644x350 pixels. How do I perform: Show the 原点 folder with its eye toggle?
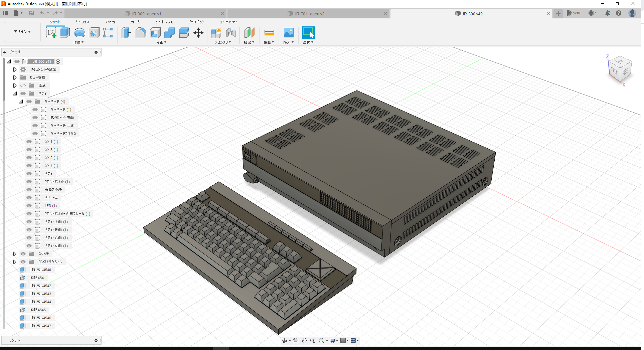click(x=23, y=85)
